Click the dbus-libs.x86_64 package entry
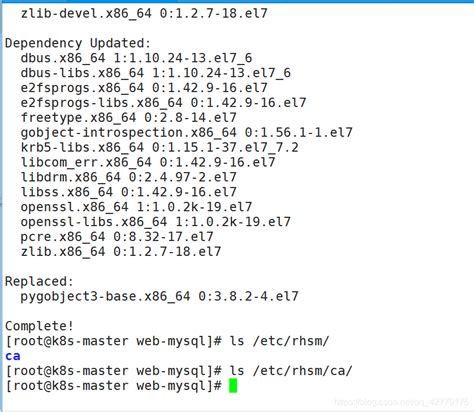Image resolution: width=474 pixels, height=412 pixels. (x=156, y=73)
